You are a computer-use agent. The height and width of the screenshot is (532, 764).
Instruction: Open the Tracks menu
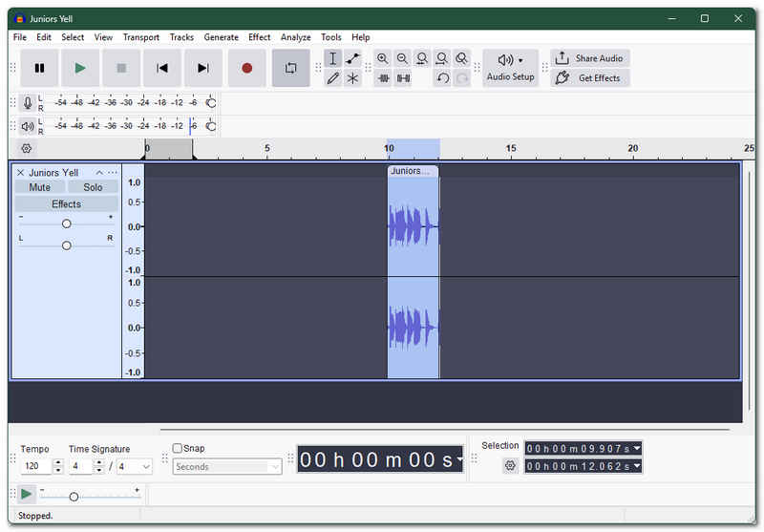[181, 37]
